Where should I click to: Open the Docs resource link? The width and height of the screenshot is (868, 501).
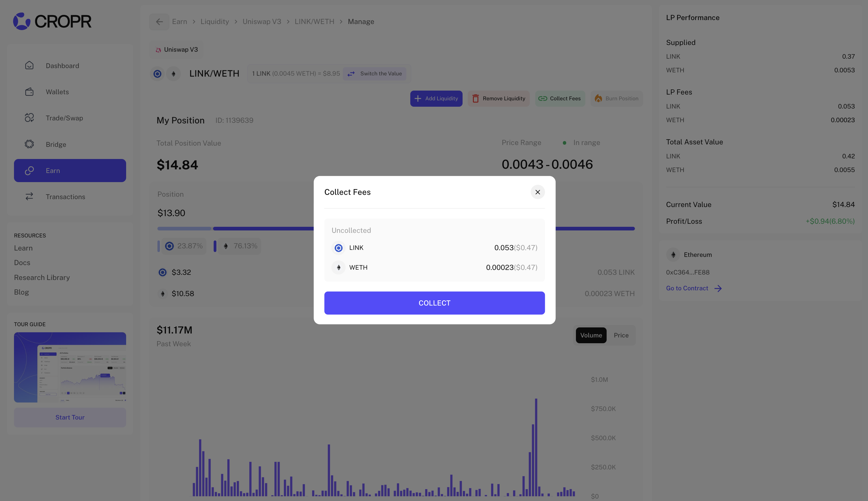click(x=22, y=263)
